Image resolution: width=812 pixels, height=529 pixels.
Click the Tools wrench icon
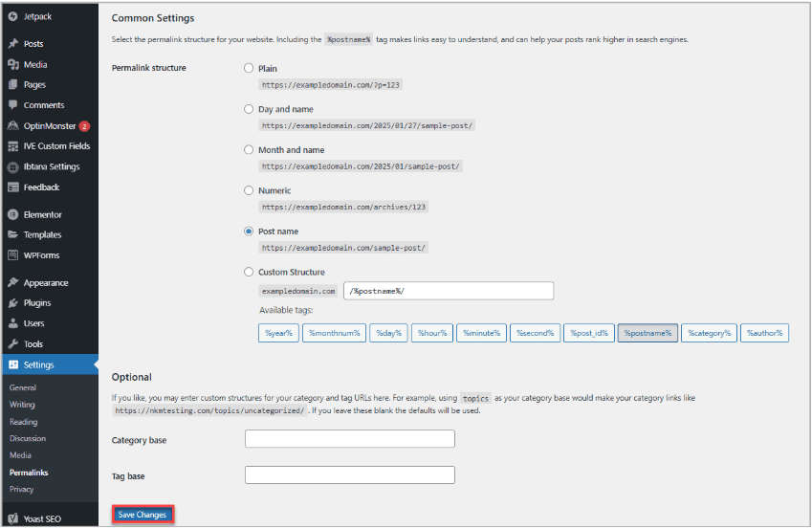[13, 344]
